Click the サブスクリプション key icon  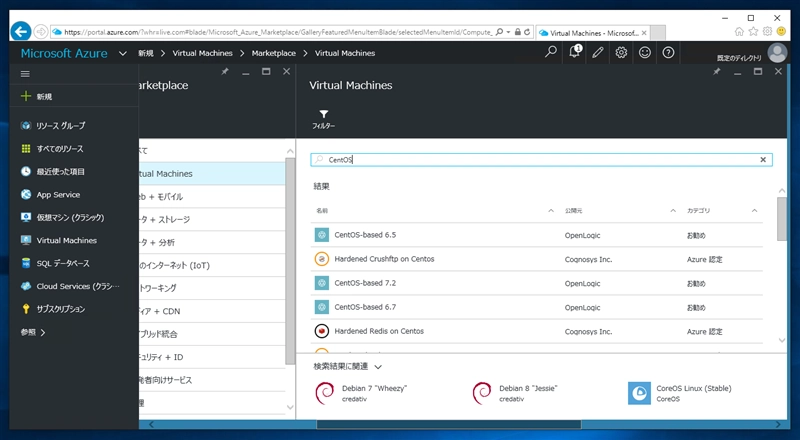(x=26, y=309)
